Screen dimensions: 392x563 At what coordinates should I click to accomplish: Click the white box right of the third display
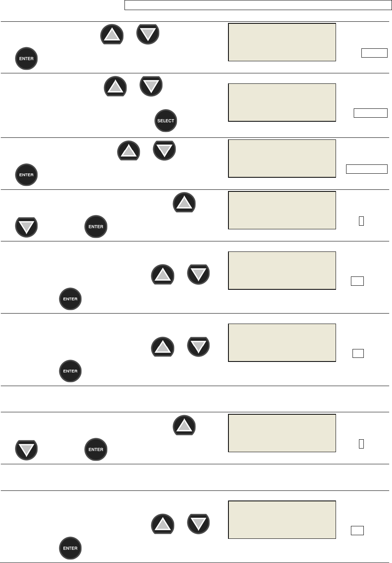[x=367, y=169]
